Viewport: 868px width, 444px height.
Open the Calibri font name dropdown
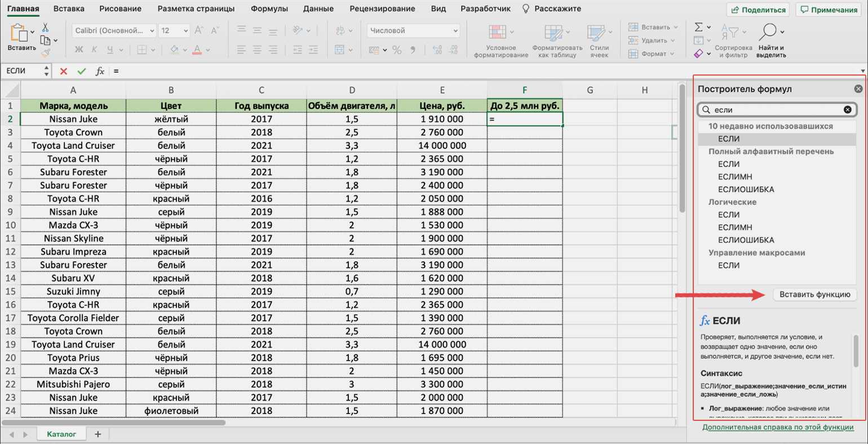coord(114,30)
